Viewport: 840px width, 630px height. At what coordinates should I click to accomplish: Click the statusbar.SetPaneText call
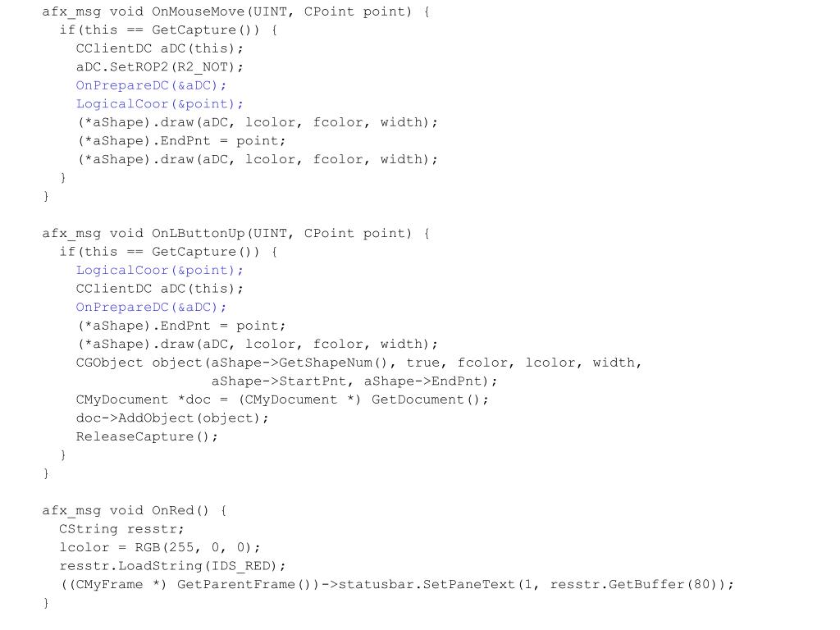click(536, 584)
